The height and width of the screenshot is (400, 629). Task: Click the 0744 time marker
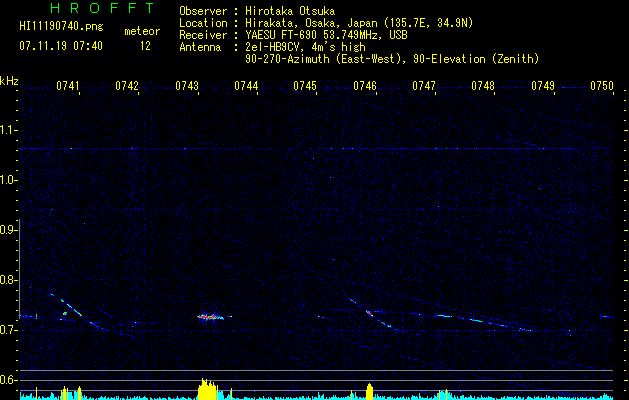tap(246, 86)
